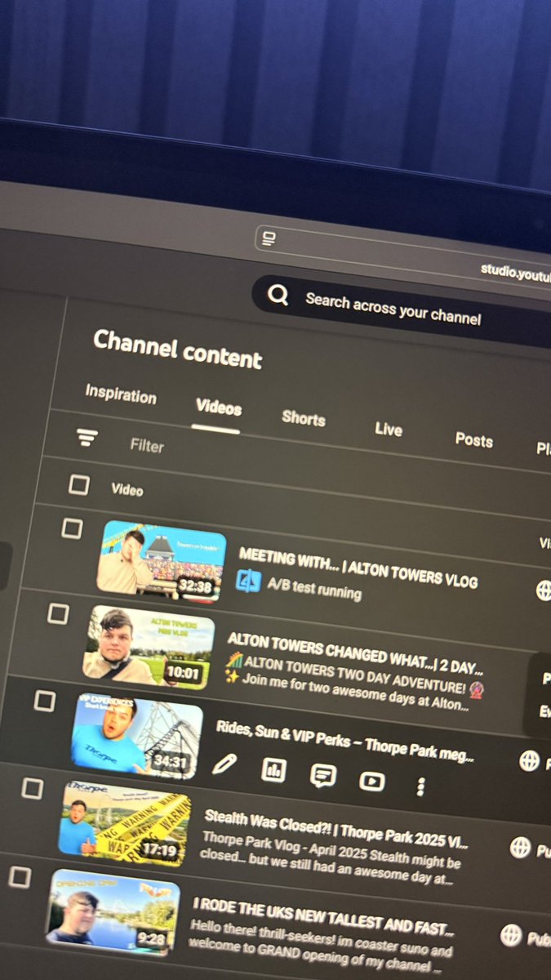Open I RODE THE UKS NEW TALLEST title
551x980 pixels.
tap(322, 915)
